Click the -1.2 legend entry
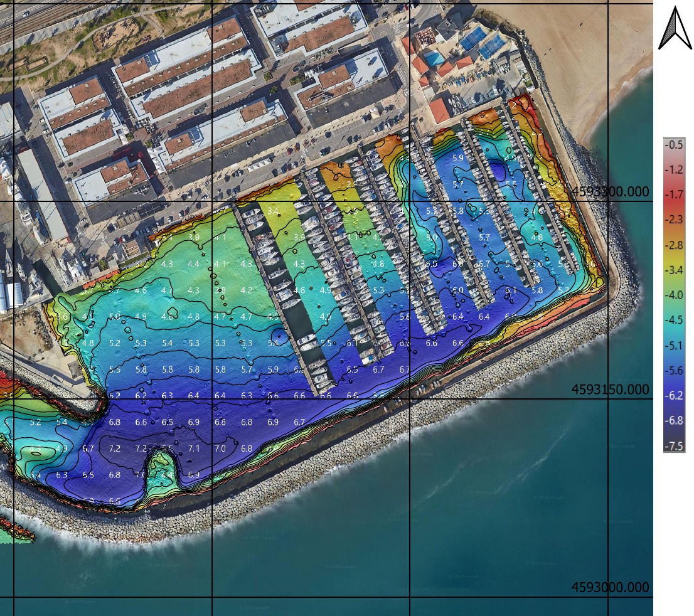694x616 pixels. 675,170
